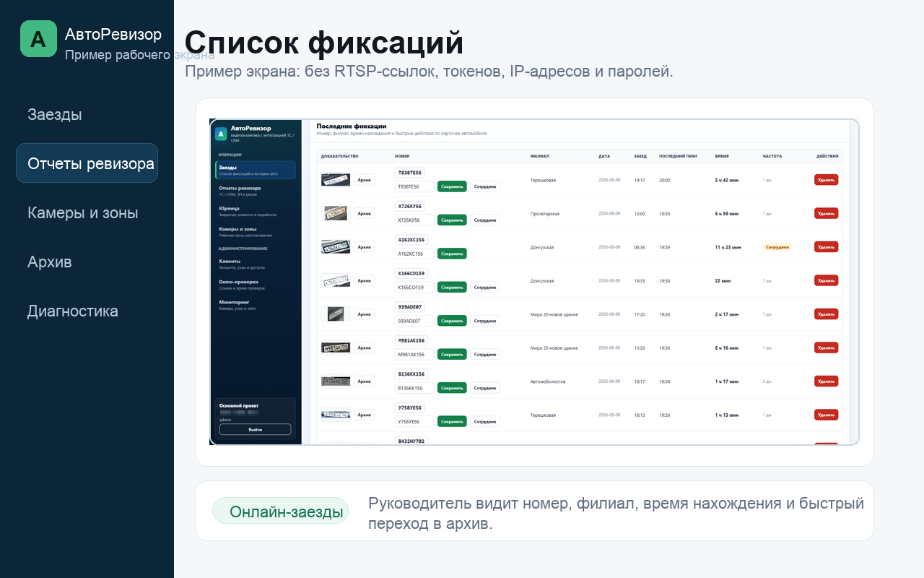Delete the Т838ТЕ56 entry with Удалить
Image resolution: width=924 pixels, height=578 pixels.
pos(827,180)
